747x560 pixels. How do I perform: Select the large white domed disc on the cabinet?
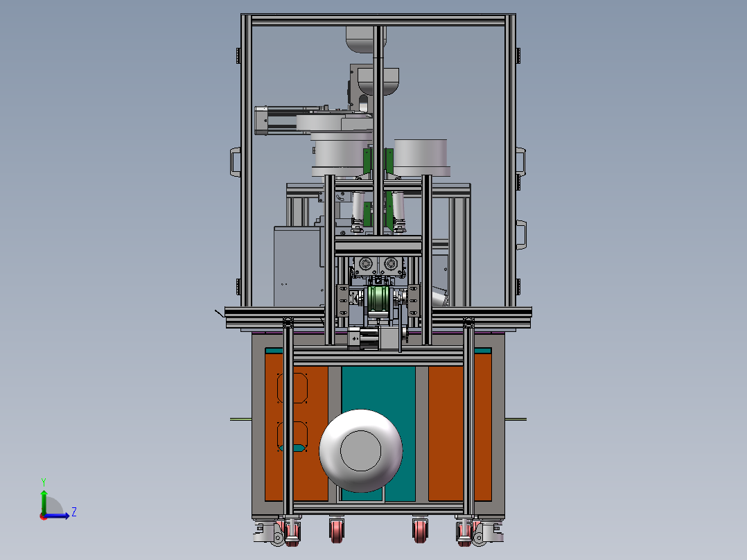(x=360, y=451)
